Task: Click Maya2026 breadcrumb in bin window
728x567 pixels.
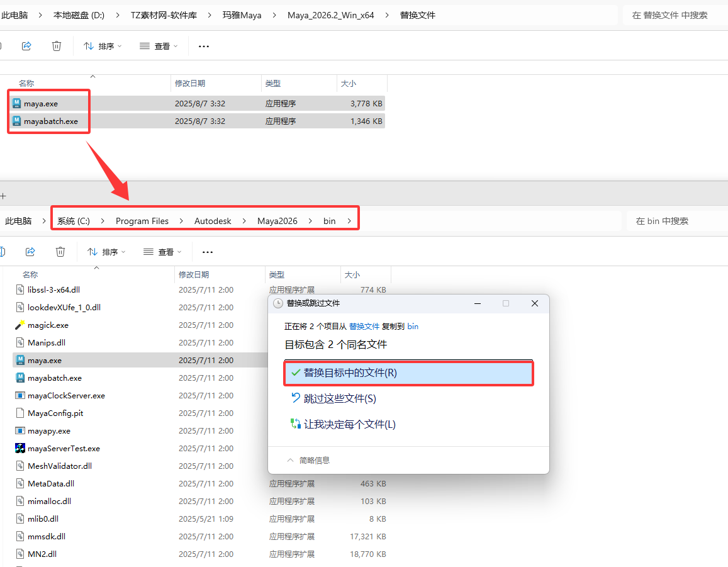Action: click(x=277, y=221)
